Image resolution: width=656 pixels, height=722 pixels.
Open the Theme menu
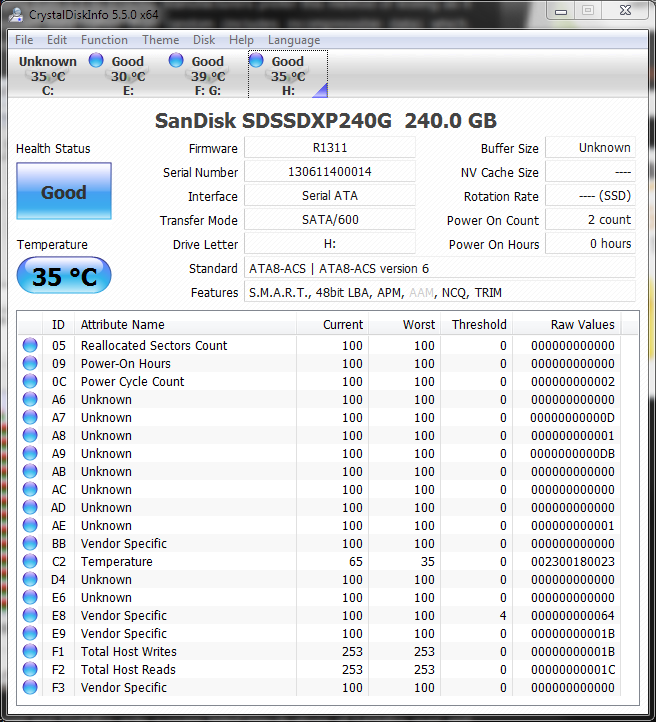[x=160, y=40]
